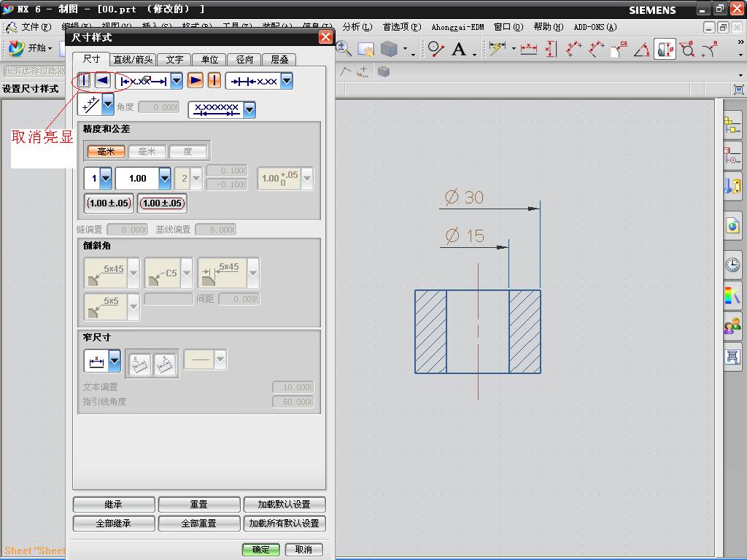Open the color palette sidebar icon
The image size is (747, 560).
(x=732, y=295)
